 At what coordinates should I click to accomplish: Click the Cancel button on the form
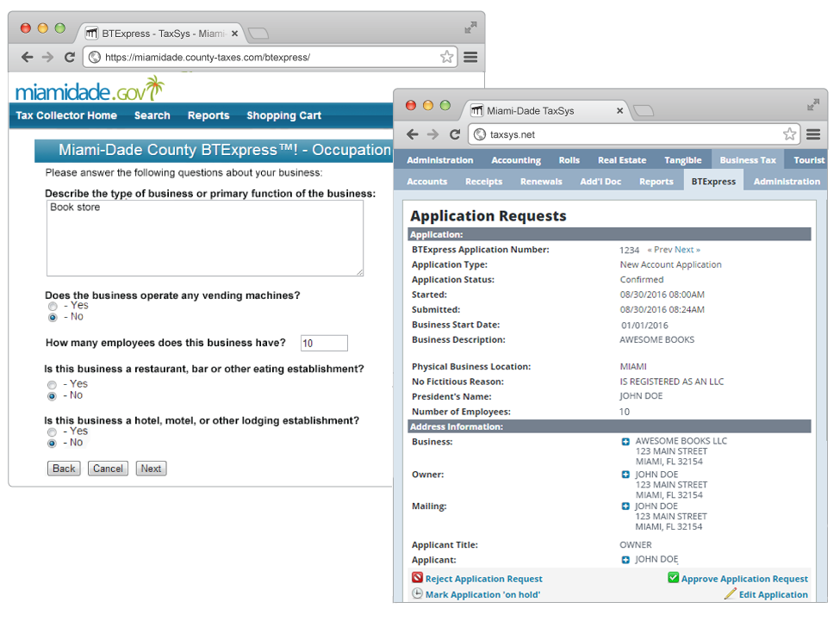pos(108,469)
